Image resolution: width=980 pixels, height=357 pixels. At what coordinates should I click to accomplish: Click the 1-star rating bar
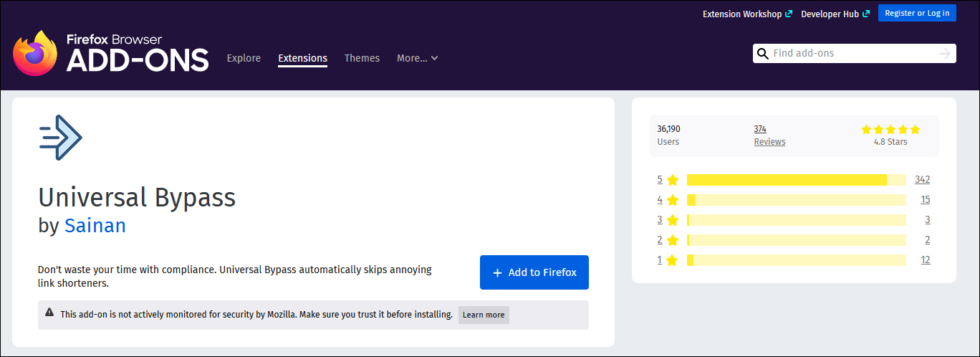(797, 260)
